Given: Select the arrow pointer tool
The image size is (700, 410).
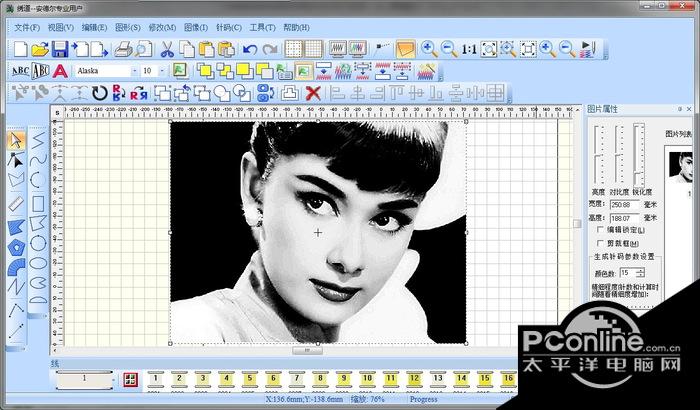Looking at the screenshot, I should pyautogui.click(x=17, y=140).
